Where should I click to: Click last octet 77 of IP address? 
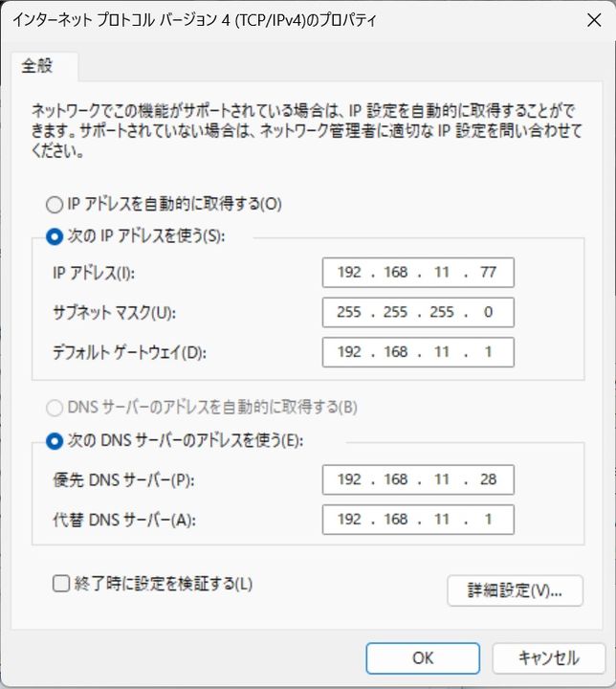pyautogui.click(x=488, y=273)
